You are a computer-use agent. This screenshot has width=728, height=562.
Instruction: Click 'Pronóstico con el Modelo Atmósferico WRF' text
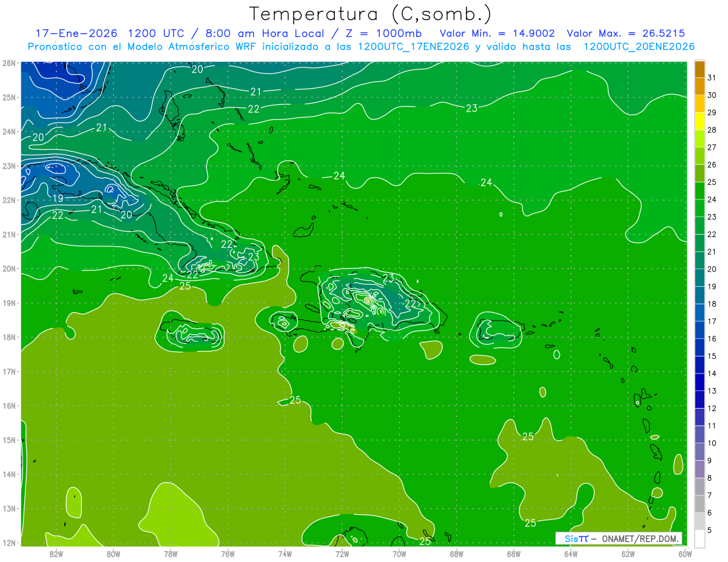(143, 47)
